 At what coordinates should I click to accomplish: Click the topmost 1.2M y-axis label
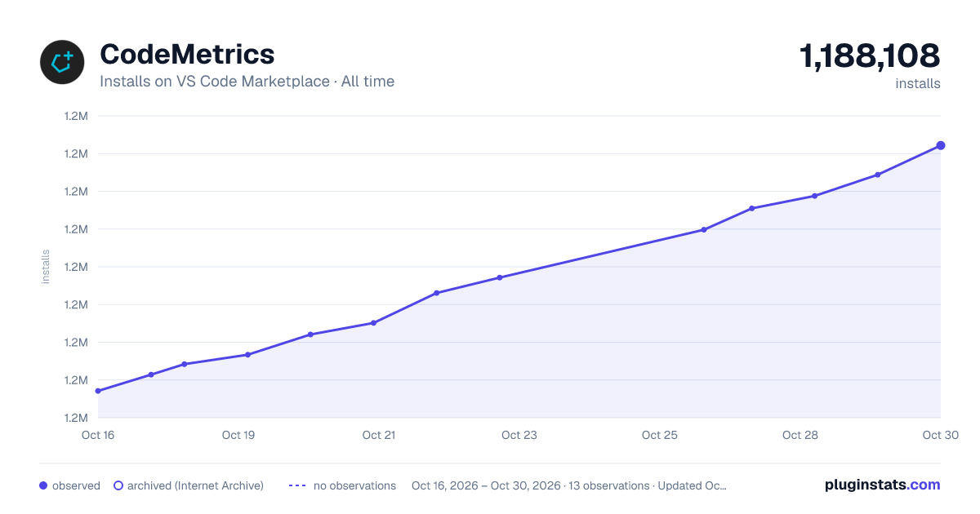pyautogui.click(x=76, y=116)
